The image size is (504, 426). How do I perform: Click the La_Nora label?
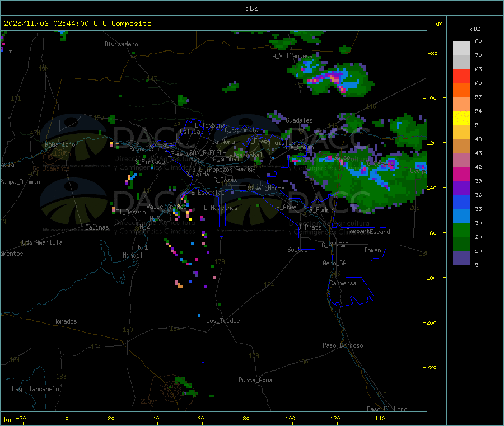click(223, 142)
